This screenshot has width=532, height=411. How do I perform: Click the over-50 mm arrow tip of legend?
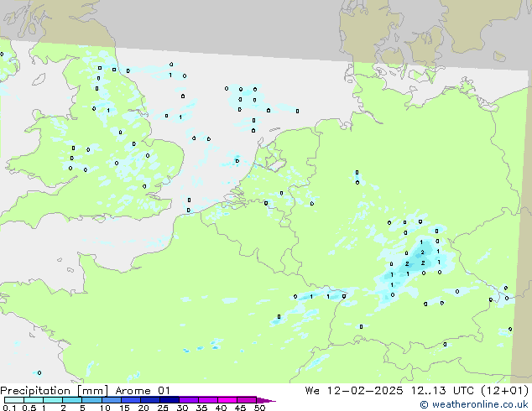pyautogui.click(x=266, y=400)
